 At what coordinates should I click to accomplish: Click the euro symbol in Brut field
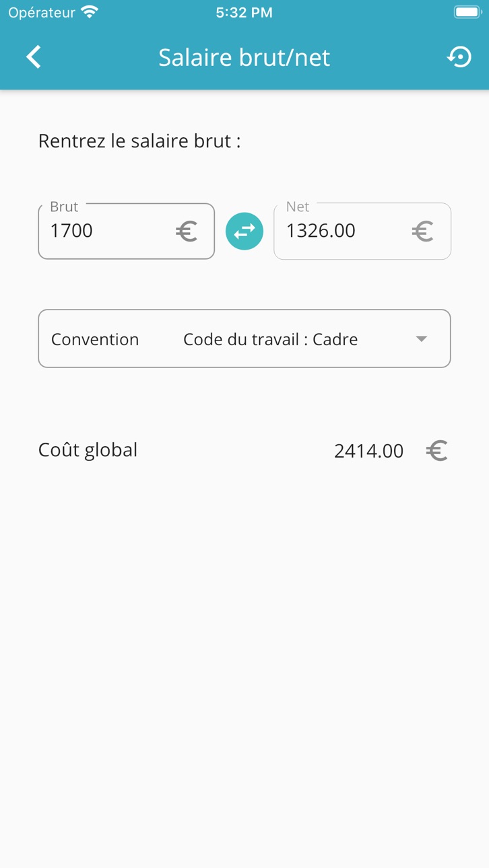(187, 231)
